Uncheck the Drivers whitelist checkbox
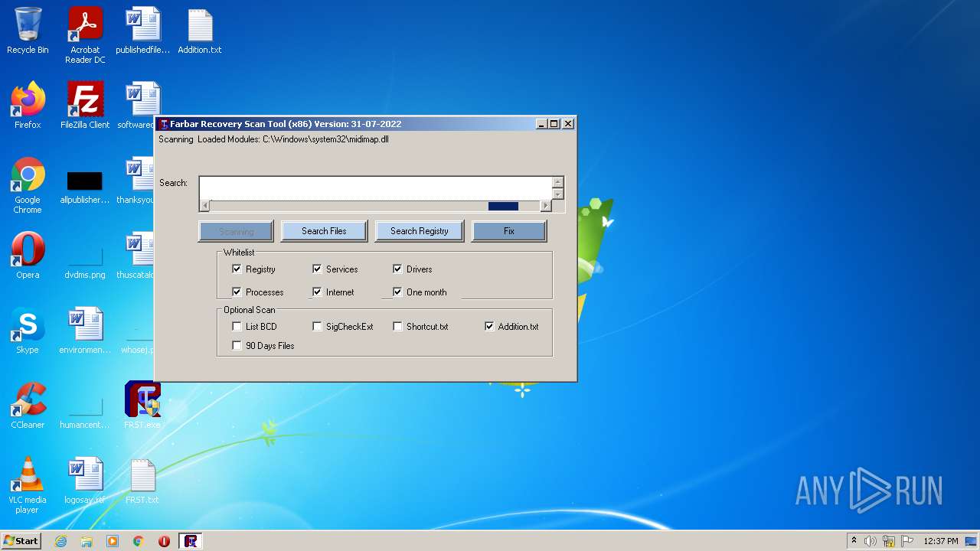Screen dimensions: 980x551 click(397, 269)
